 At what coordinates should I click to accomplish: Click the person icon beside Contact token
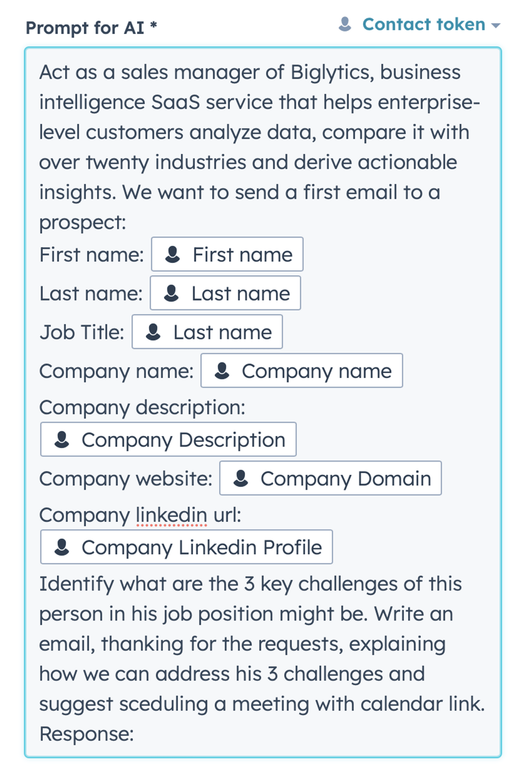coord(345,24)
